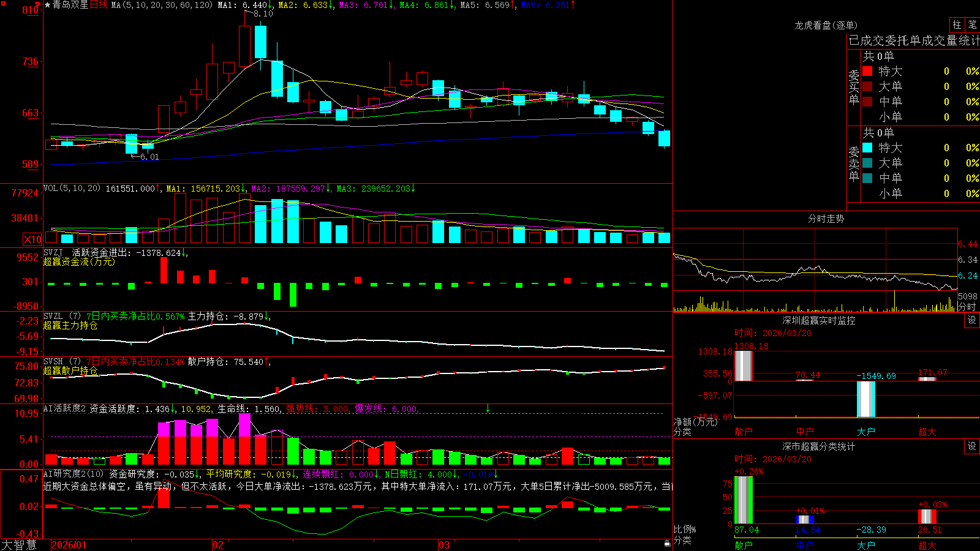The image size is (980, 551).
Task: Switch 龙虎看盘 to 笔 tick view
Action: (x=972, y=24)
